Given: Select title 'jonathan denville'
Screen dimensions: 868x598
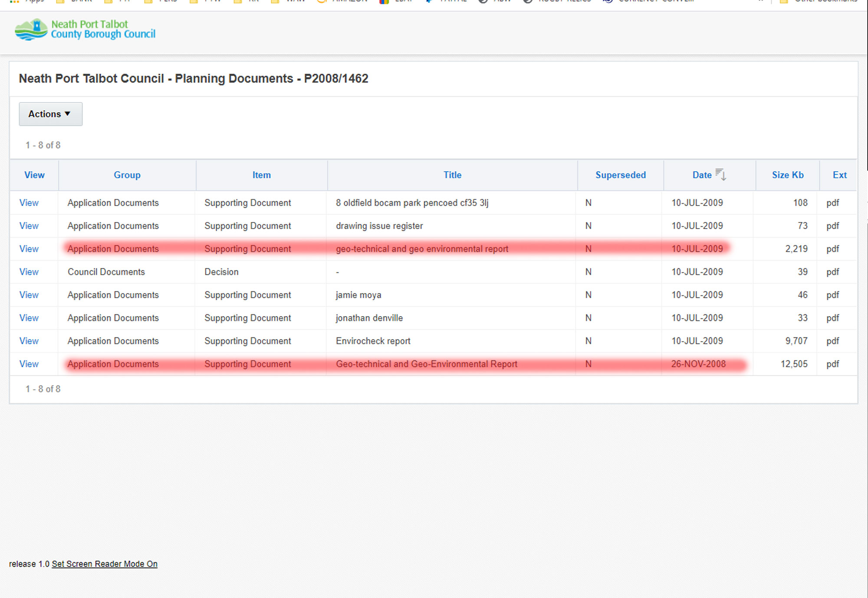Looking at the screenshot, I should [369, 318].
